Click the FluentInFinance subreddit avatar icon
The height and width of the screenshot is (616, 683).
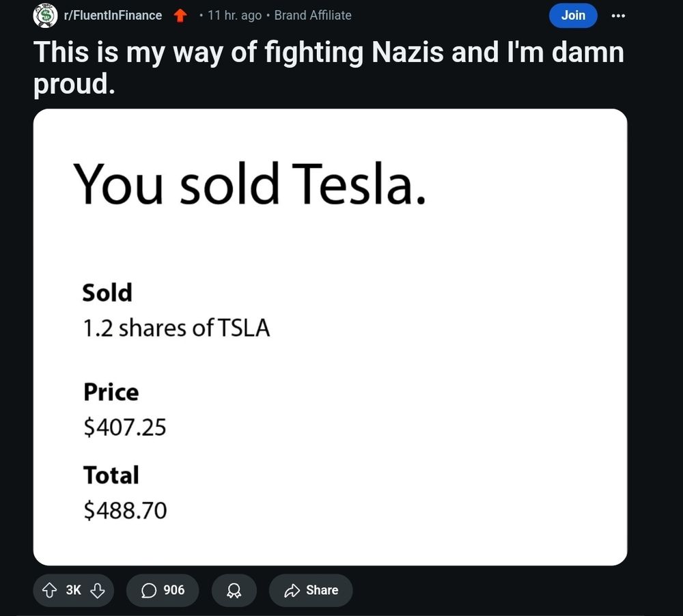45,15
